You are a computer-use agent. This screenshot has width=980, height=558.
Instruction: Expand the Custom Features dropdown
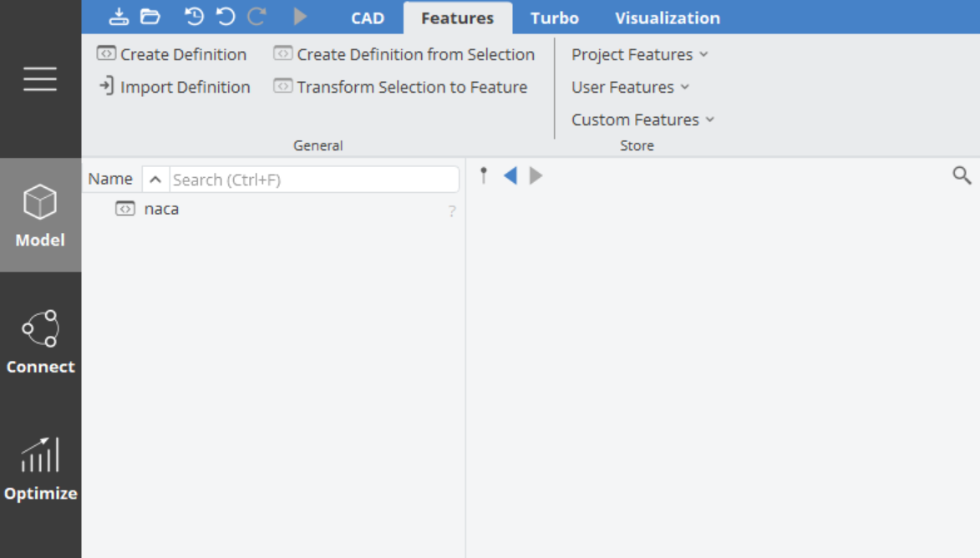coord(642,119)
